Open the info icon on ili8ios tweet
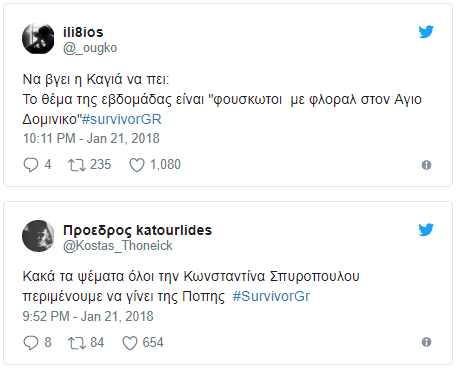The width and height of the screenshot is (456, 369). point(426,165)
